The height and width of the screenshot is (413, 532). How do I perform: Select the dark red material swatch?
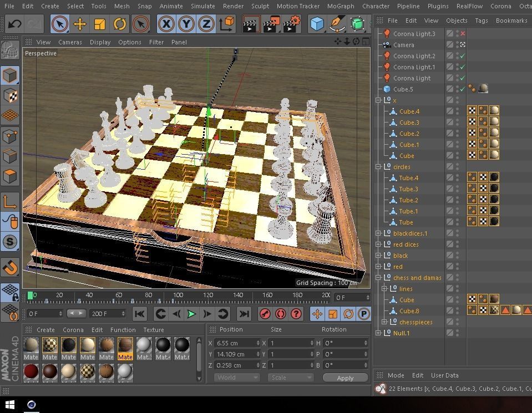(x=31, y=371)
